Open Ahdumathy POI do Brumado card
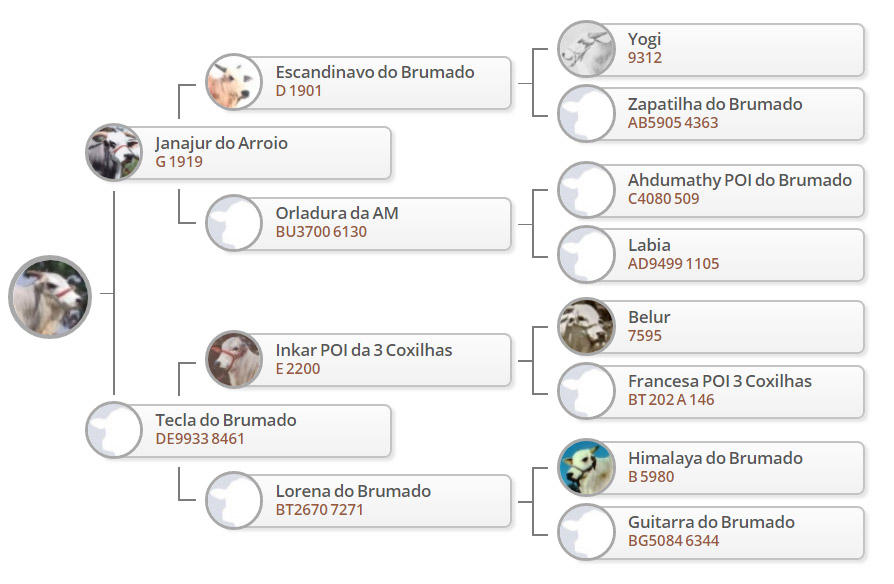894x584 pixels. pos(711,190)
